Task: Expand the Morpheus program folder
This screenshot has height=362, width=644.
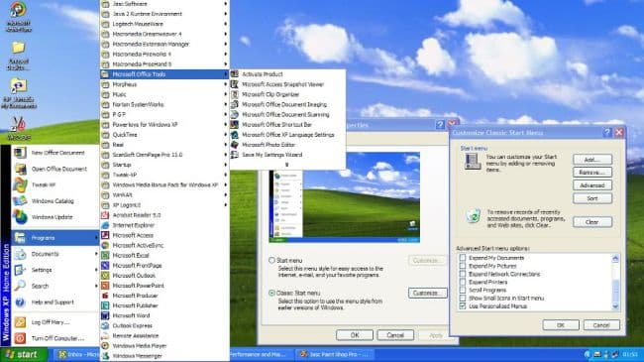Action: [164, 84]
